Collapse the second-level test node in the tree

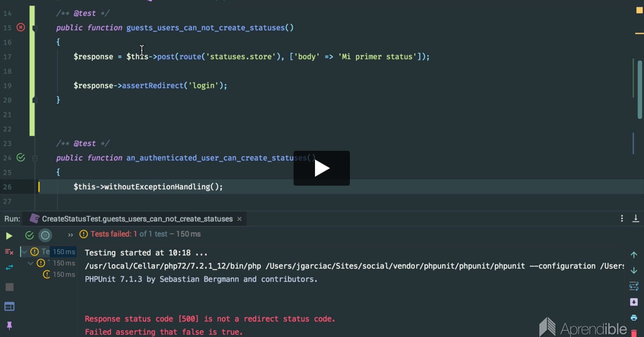click(x=31, y=263)
